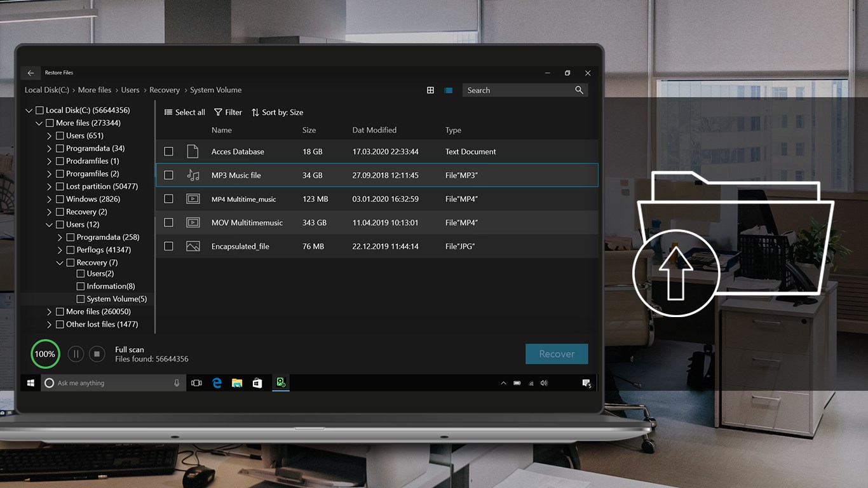Pause the full scan
Image resolution: width=868 pixels, height=488 pixels.
(76, 354)
